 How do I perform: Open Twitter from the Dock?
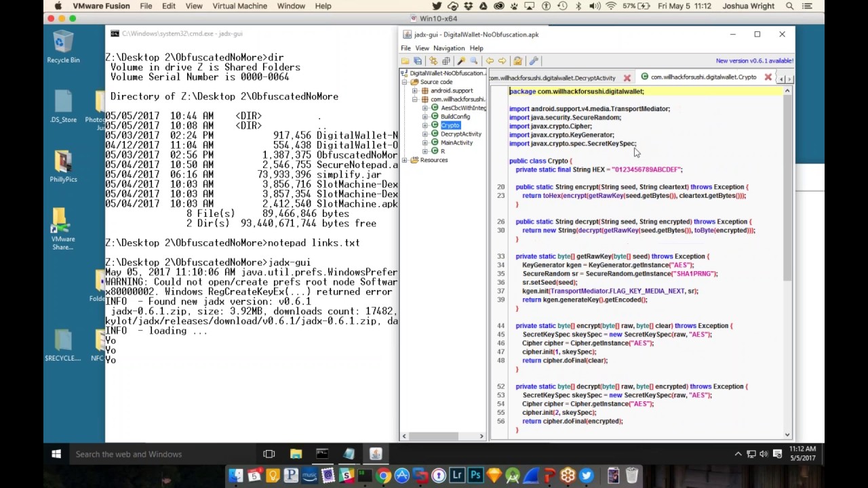586,476
